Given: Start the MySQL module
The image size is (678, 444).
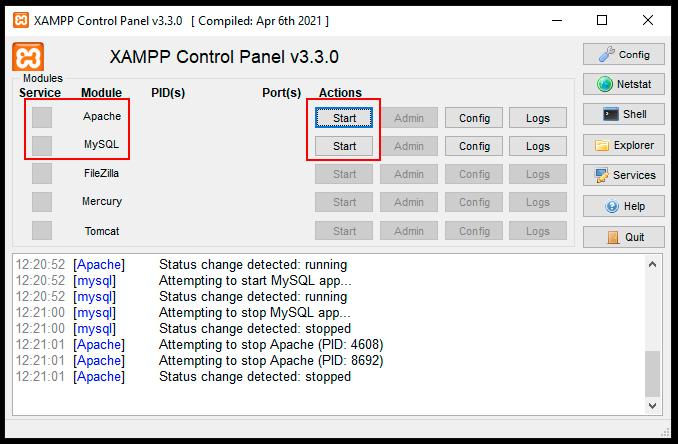Looking at the screenshot, I should (344, 146).
